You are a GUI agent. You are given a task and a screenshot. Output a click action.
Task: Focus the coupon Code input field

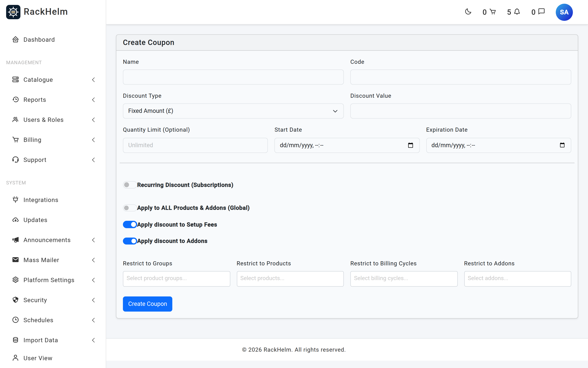461,77
